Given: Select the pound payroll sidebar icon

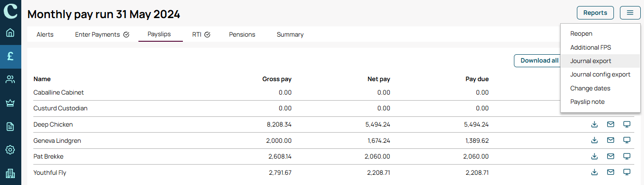Looking at the screenshot, I should (x=10, y=57).
